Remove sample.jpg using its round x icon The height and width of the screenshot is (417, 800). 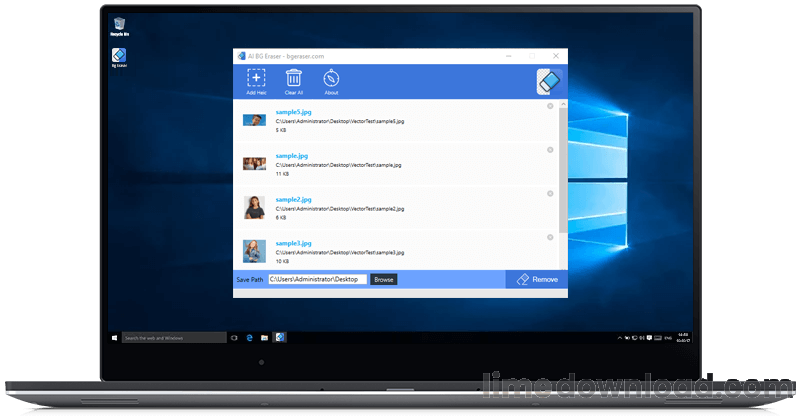(550, 149)
